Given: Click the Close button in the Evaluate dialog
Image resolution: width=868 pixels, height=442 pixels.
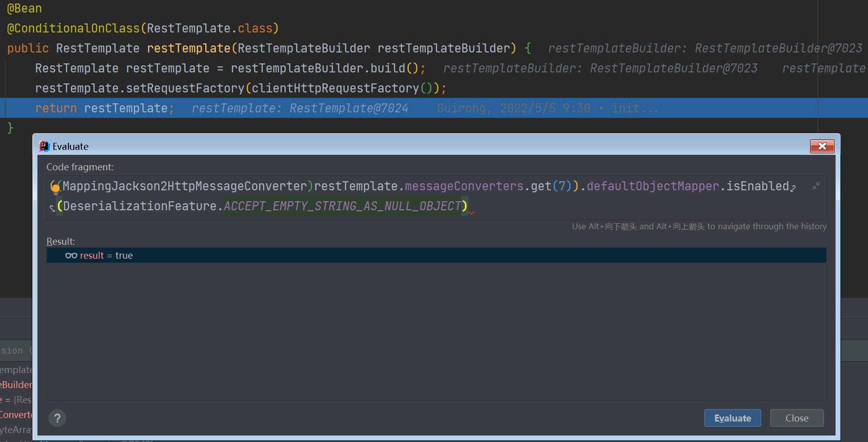Looking at the screenshot, I should (x=797, y=418).
